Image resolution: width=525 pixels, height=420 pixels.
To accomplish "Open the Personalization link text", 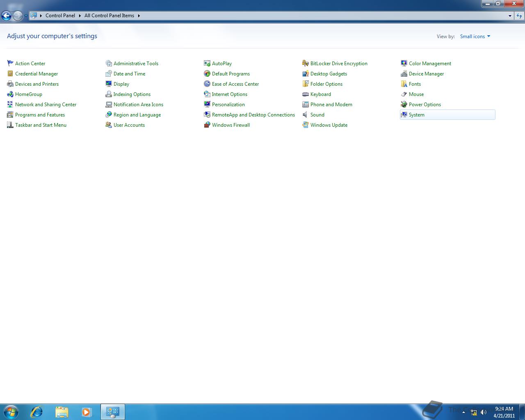I will click(x=228, y=105).
